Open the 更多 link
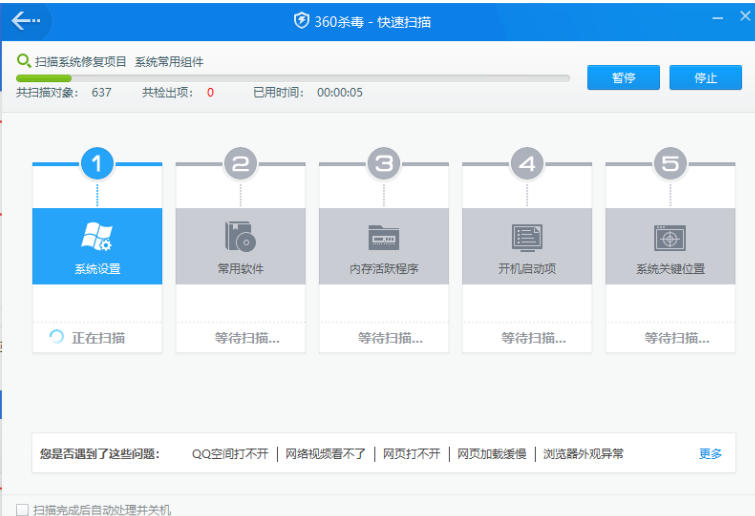The image size is (755, 516). [x=710, y=453]
